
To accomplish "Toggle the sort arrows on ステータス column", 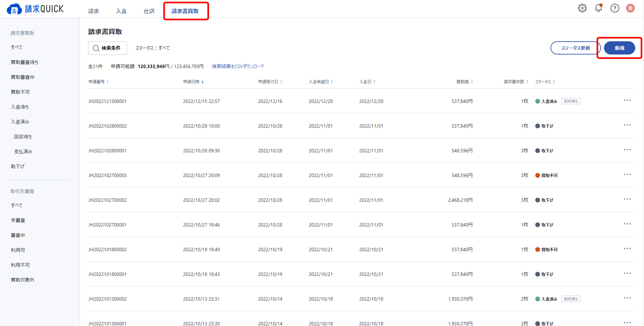I will [554, 81].
